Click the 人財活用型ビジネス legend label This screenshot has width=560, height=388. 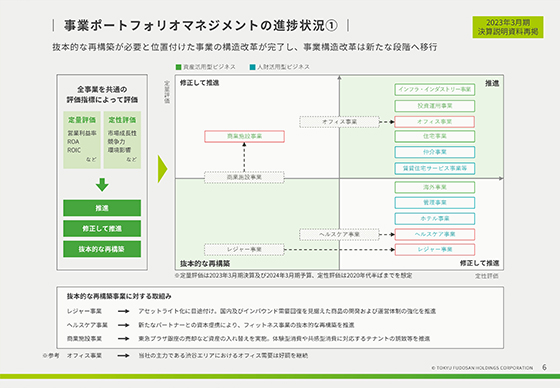[283, 67]
